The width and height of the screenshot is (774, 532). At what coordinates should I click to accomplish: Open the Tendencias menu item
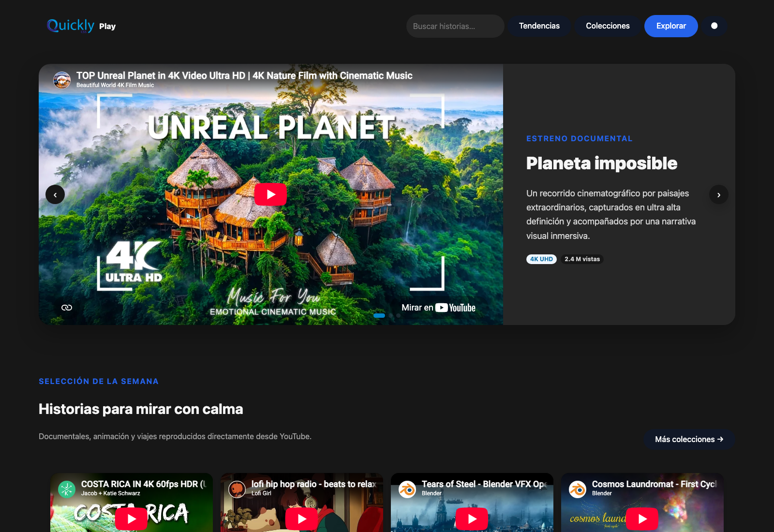pyautogui.click(x=539, y=26)
